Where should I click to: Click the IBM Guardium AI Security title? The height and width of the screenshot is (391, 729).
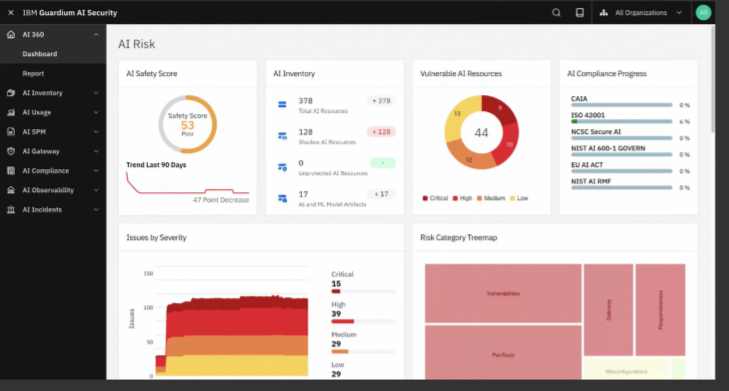click(x=70, y=13)
